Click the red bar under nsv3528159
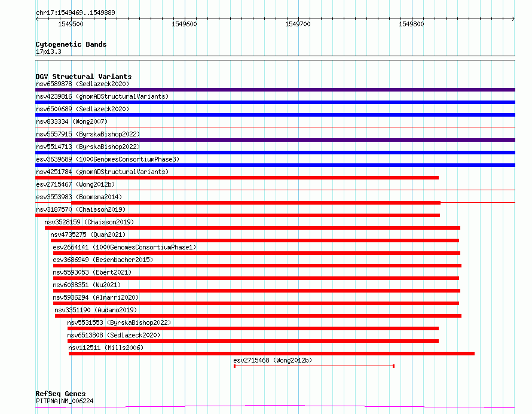 [252, 228]
